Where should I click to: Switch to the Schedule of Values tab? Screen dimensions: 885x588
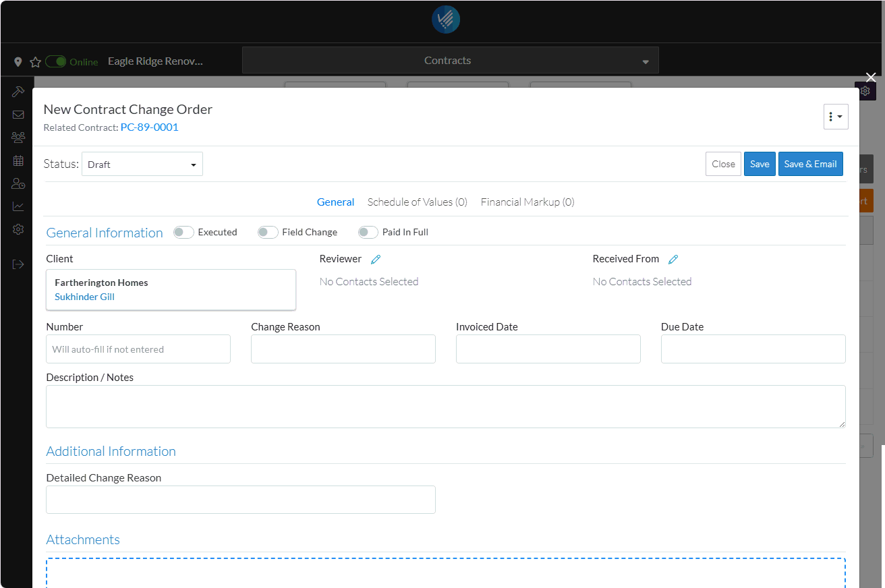(x=417, y=202)
